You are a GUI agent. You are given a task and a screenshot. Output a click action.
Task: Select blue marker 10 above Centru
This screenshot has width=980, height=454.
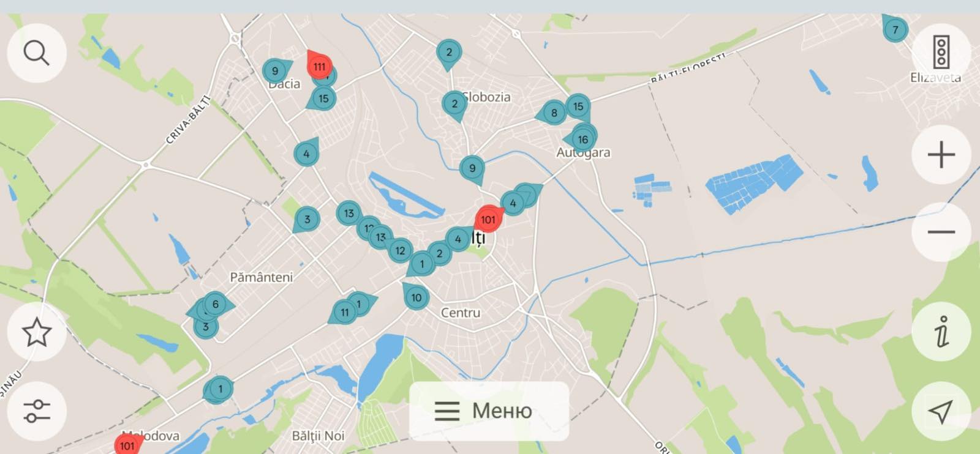click(x=416, y=297)
